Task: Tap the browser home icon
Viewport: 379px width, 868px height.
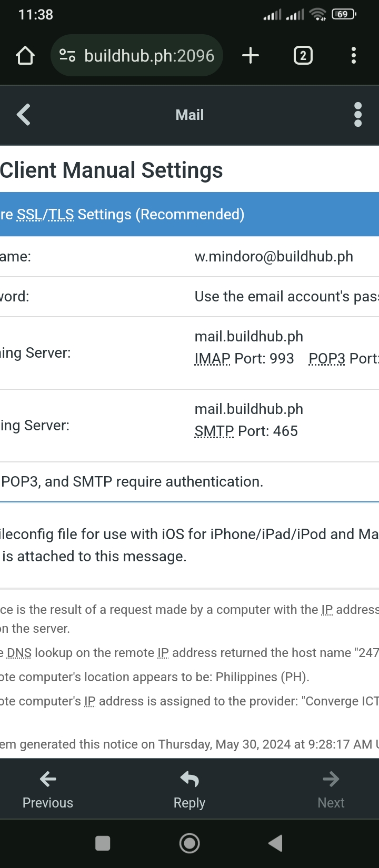Action: click(25, 55)
